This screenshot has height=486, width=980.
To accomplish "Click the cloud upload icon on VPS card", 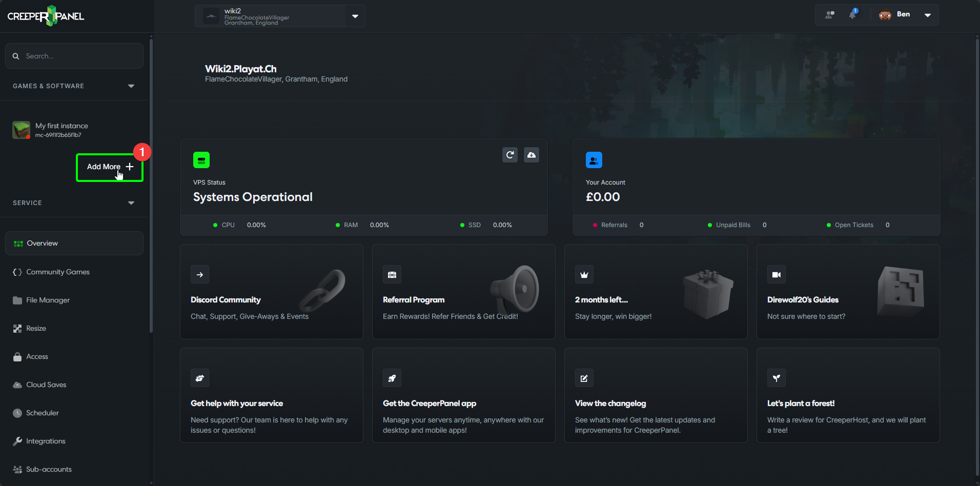I will 532,155.
